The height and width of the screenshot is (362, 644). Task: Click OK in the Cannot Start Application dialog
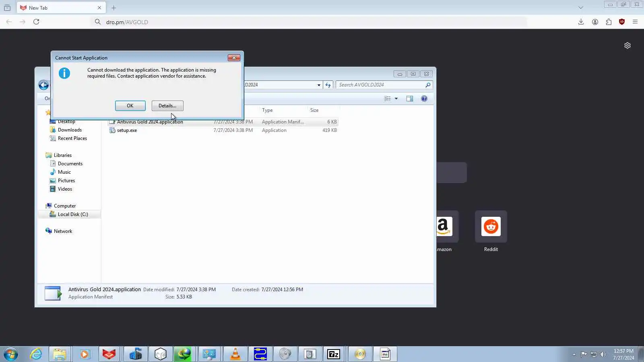coord(130,106)
